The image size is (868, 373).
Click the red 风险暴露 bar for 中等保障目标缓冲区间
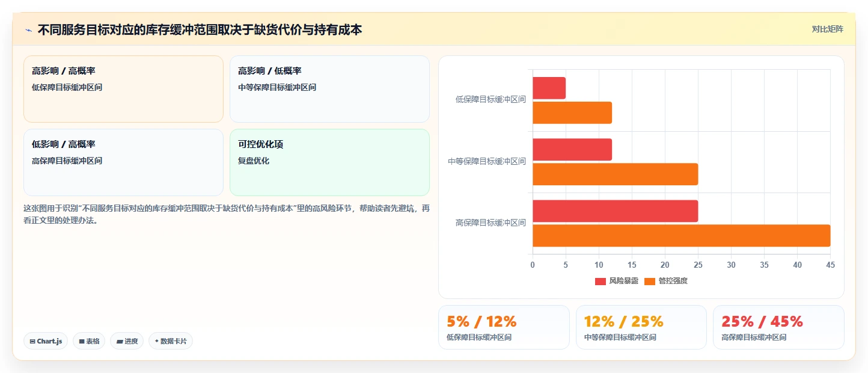point(572,150)
